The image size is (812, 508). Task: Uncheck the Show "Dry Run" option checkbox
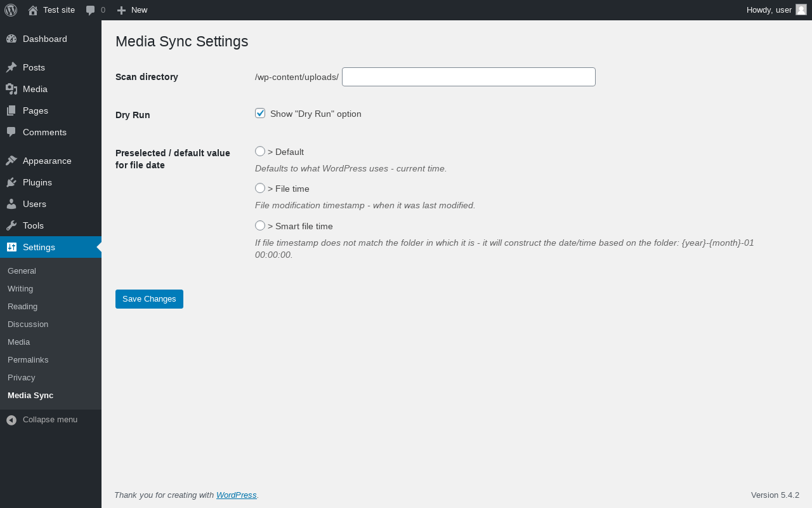tap(260, 113)
